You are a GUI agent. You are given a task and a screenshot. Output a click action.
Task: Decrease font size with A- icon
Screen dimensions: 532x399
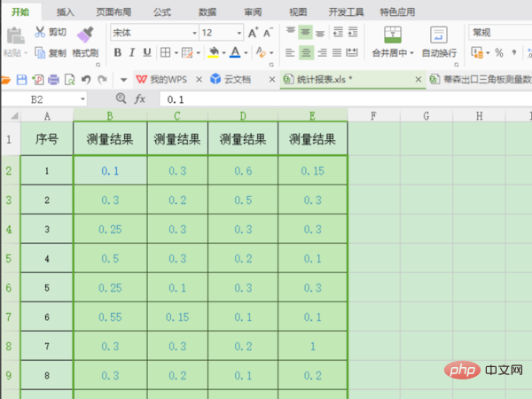[268, 33]
